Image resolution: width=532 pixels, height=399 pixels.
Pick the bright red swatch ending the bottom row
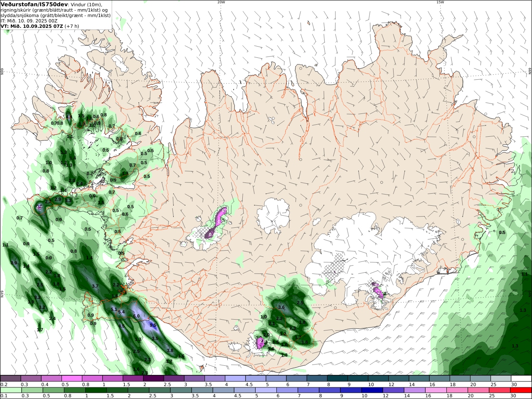click(520, 390)
